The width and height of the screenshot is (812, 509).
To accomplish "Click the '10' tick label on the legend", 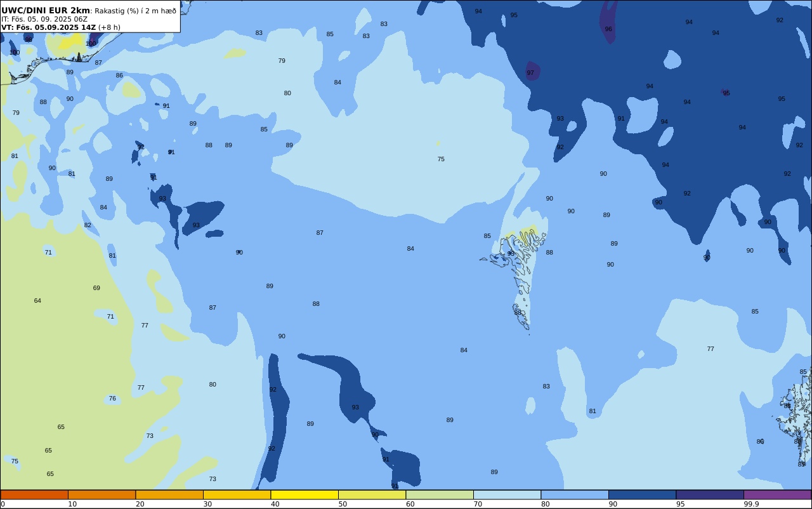I will (72, 504).
